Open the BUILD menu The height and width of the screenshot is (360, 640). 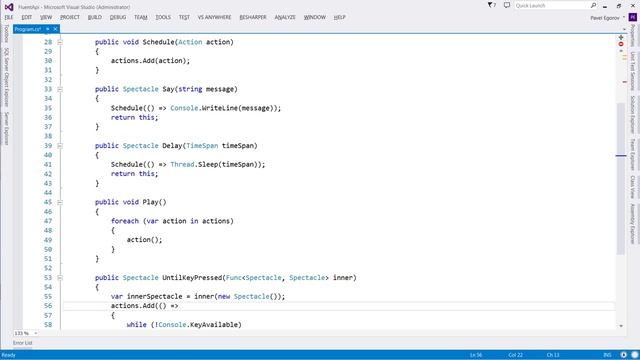pyautogui.click(x=95, y=17)
